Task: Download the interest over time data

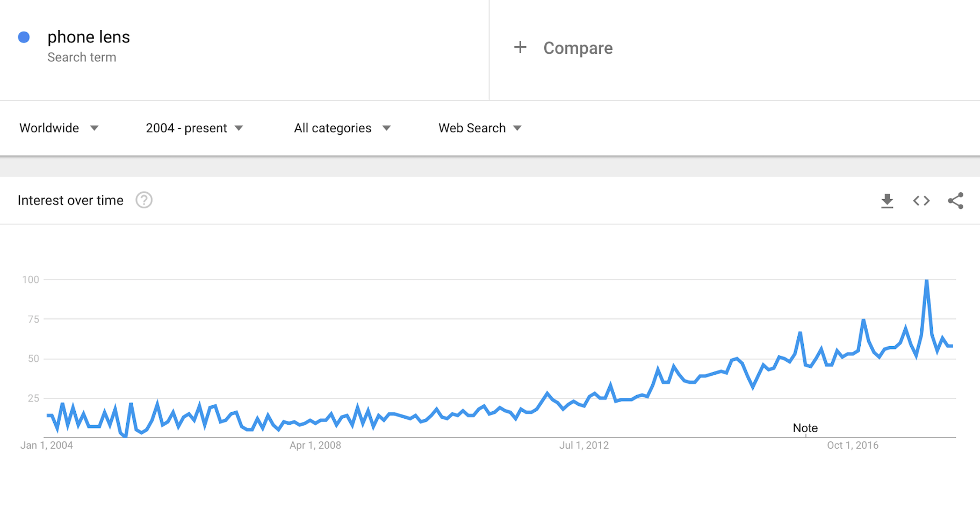Action: click(x=887, y=201)
